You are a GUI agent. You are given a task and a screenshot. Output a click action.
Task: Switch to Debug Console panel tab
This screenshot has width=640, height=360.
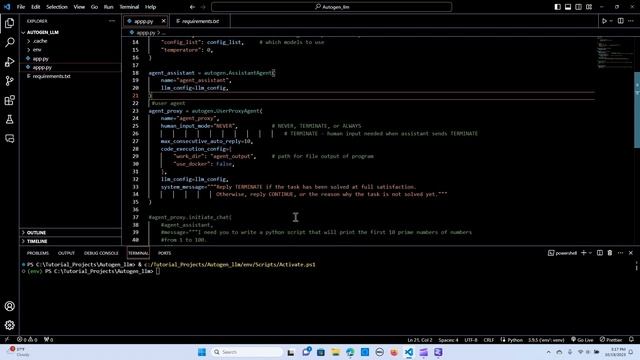point(101,253)
